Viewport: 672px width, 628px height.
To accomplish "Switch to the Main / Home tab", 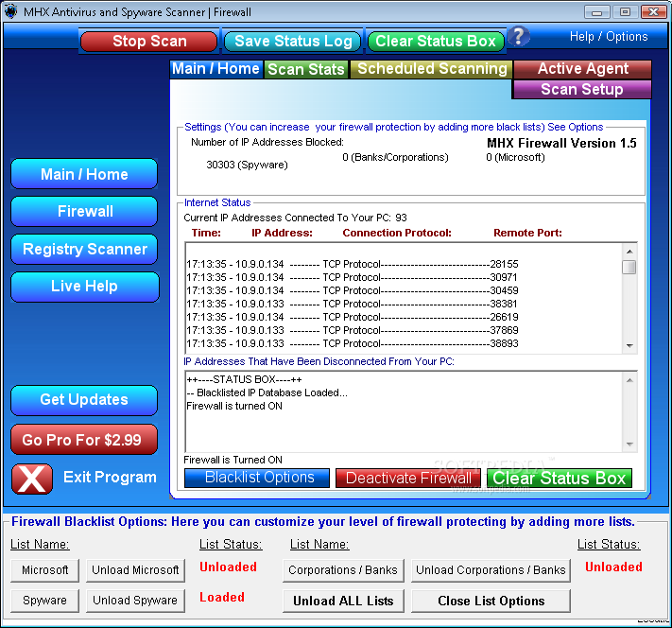I will tap(215, 69).
